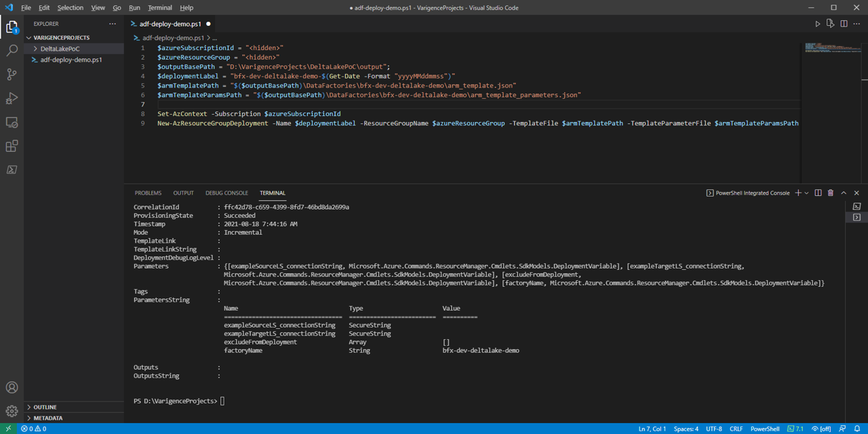Open Source Control view

[12, 75]
